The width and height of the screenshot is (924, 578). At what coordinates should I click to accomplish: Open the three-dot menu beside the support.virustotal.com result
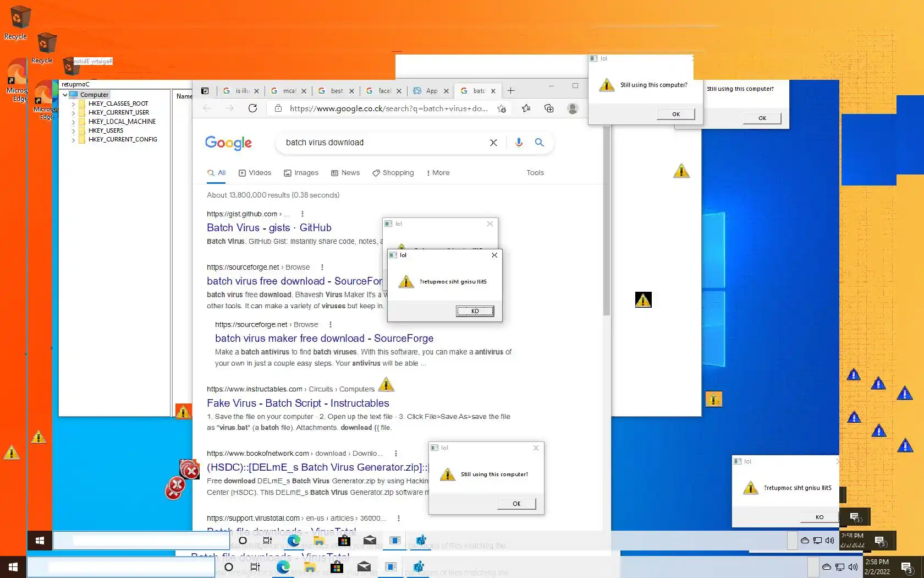399,519
